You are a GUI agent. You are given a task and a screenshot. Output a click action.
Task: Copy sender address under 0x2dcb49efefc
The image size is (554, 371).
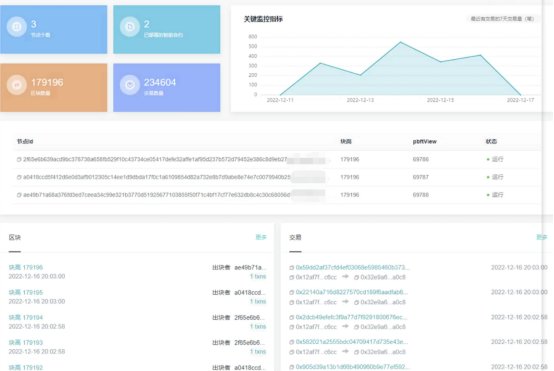coord(291,327)
